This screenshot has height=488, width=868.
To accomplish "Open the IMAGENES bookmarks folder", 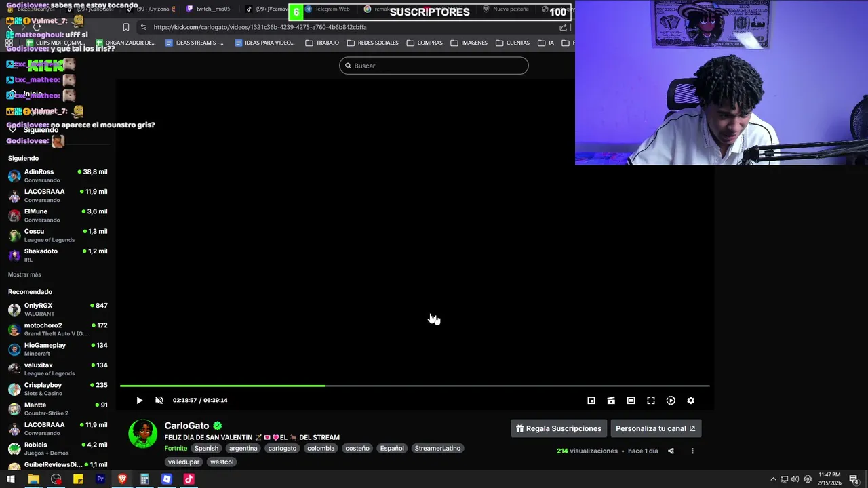I will point(469,43).
